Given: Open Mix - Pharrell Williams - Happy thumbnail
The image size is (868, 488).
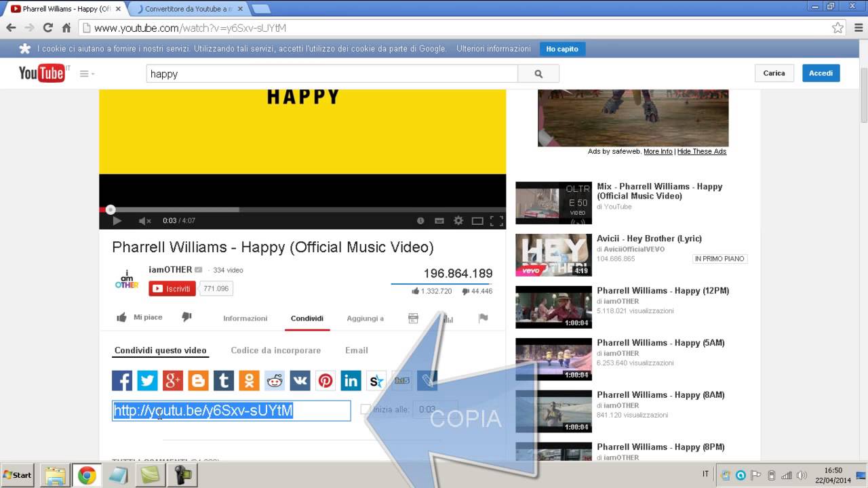Looking at the screenshot, I should coord(553,203).
